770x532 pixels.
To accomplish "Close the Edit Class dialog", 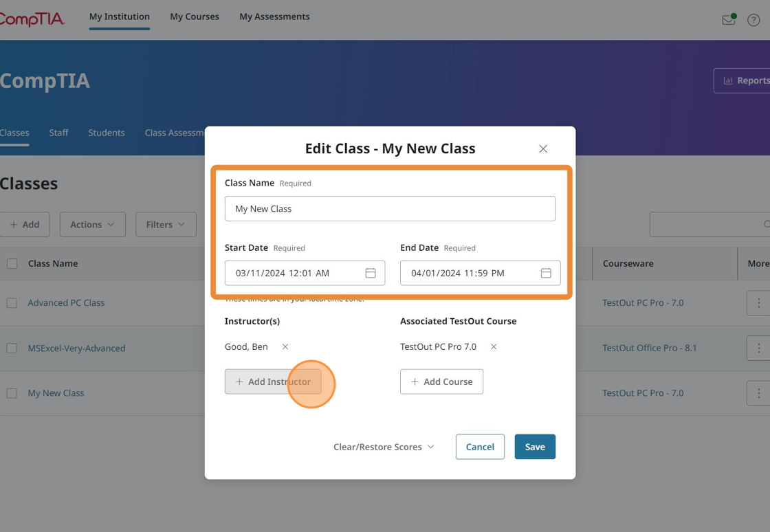I will 542,148.
